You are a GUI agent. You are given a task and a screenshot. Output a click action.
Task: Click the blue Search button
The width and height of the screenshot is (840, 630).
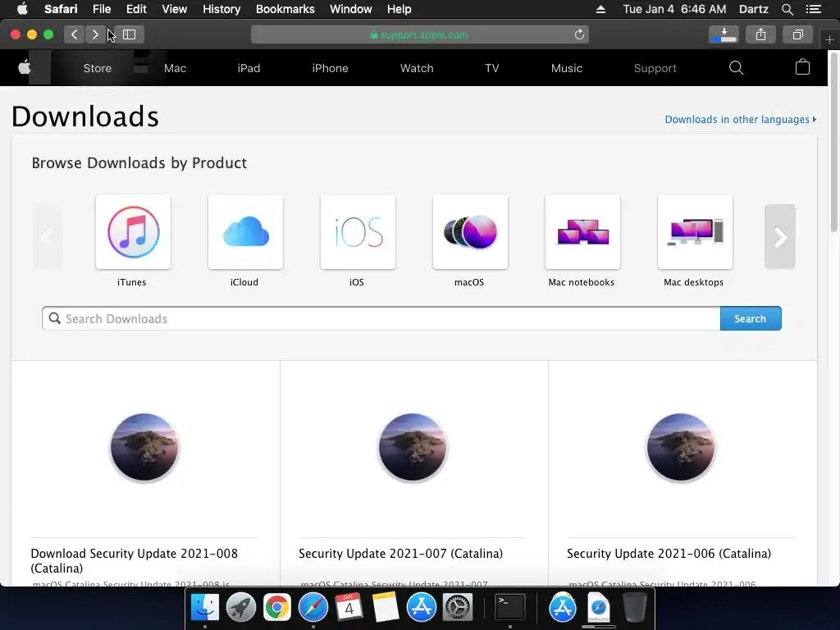pyautogui.click(x=751, y=319)
